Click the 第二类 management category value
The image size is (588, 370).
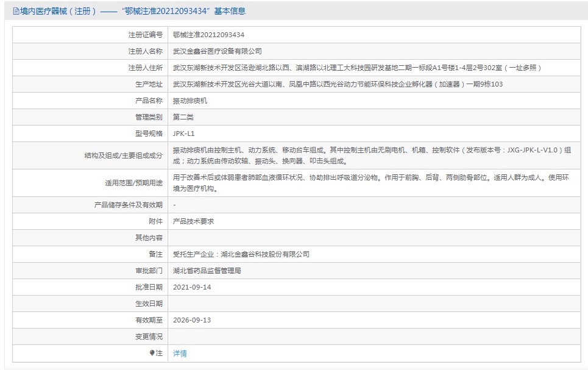coord(183,117)
